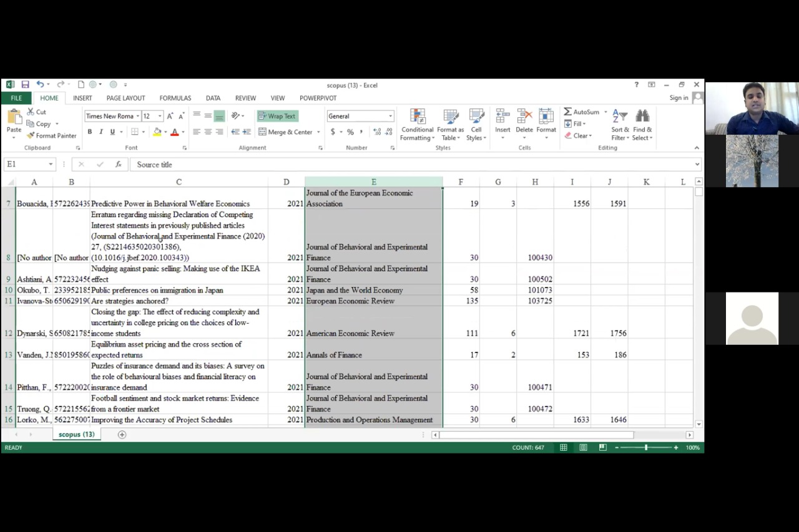The height and width of the screenshot is (532, 799).
Task: Click the Format Painter brush icon
Action: (30, 136)
